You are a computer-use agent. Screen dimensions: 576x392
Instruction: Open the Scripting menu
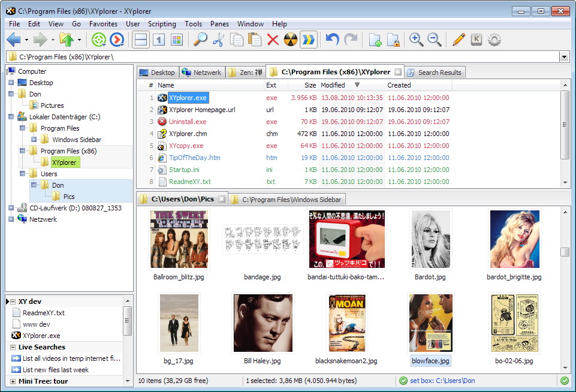pyautogui.click(x=162, y=24)
